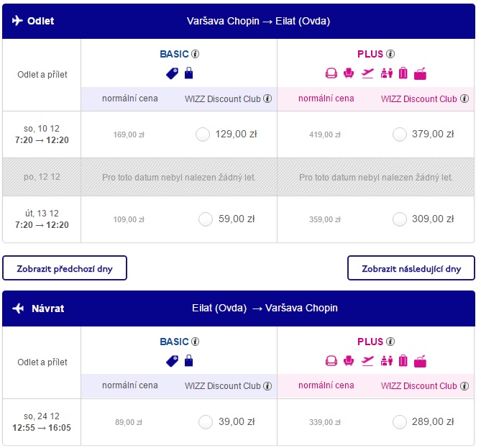The image size is (481, 448).
Task: Select the 379,00 zł PLUS fare on 10 12
Action: point(400,134)
